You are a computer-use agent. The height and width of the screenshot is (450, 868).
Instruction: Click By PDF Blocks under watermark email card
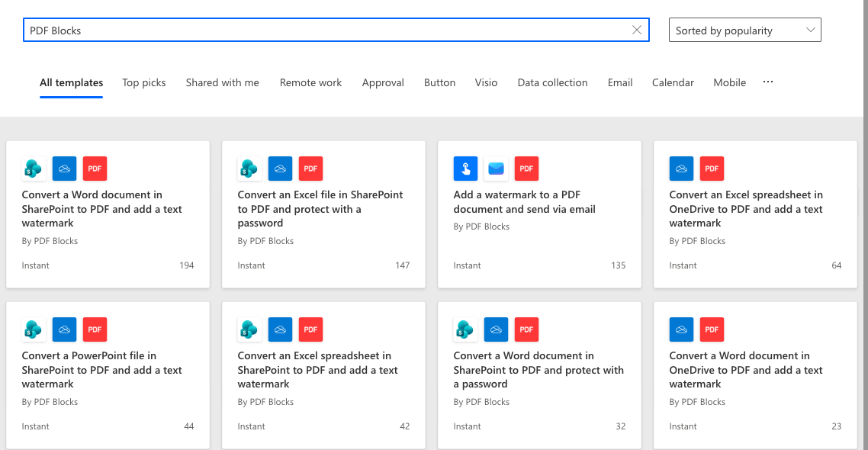[481, 227]
